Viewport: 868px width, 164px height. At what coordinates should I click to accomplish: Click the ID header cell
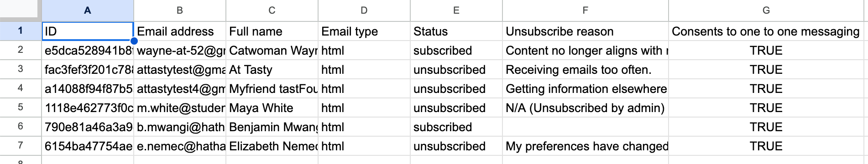click(88, 31)
